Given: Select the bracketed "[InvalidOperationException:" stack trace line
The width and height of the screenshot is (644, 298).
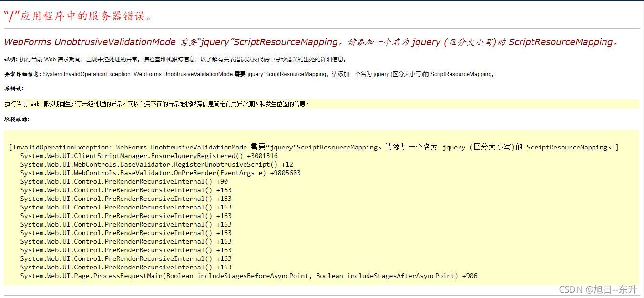Looking at the screenshot, I should pyautogui.click(x=314, y=147).
